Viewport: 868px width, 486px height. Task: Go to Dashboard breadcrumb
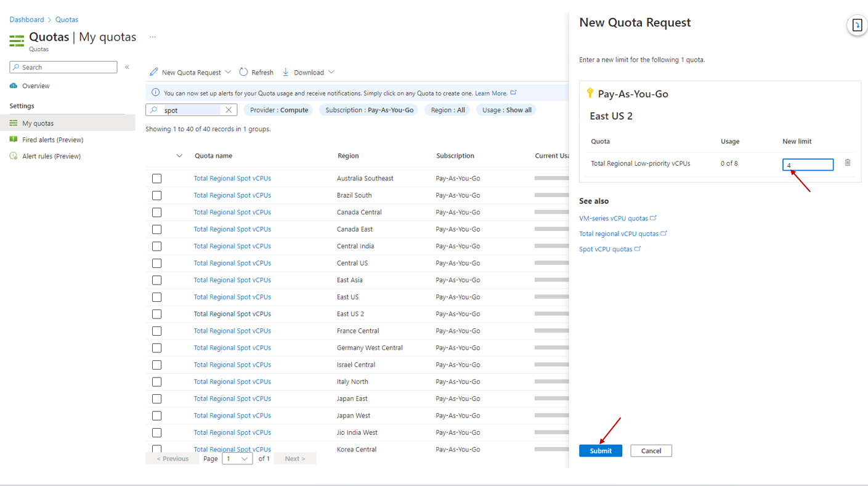(x=26, y=20)
